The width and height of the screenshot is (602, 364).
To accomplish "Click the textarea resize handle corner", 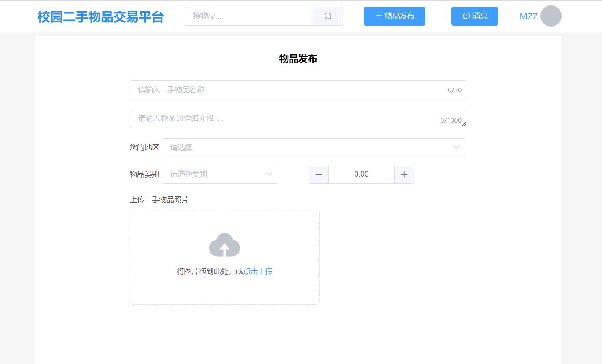I will click(x=464, y=124).
